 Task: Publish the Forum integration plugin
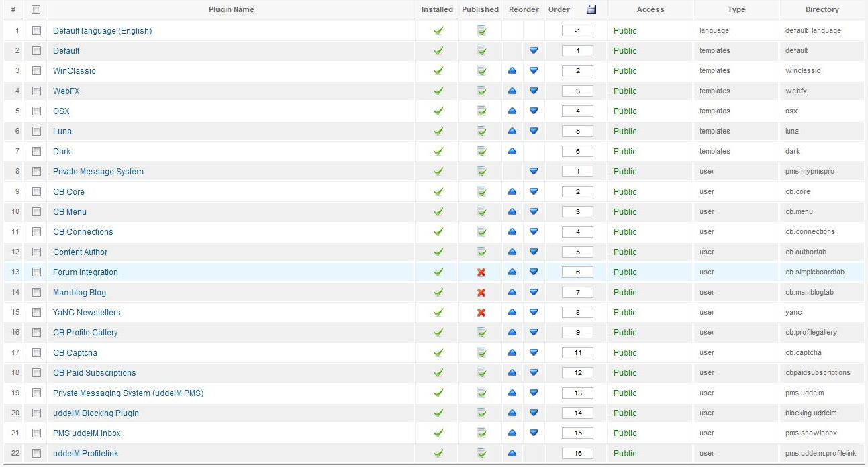[x=481, y=272]
